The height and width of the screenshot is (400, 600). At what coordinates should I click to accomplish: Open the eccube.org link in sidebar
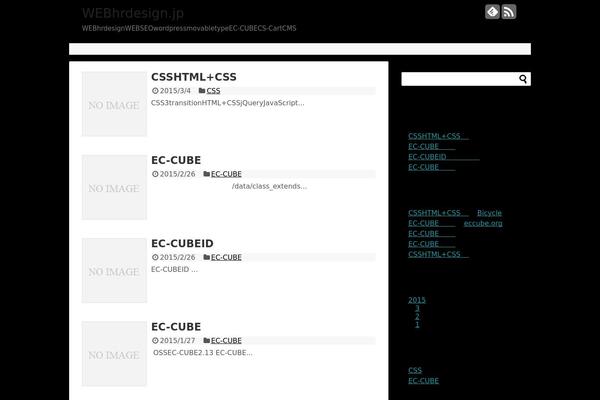[483, 223]
